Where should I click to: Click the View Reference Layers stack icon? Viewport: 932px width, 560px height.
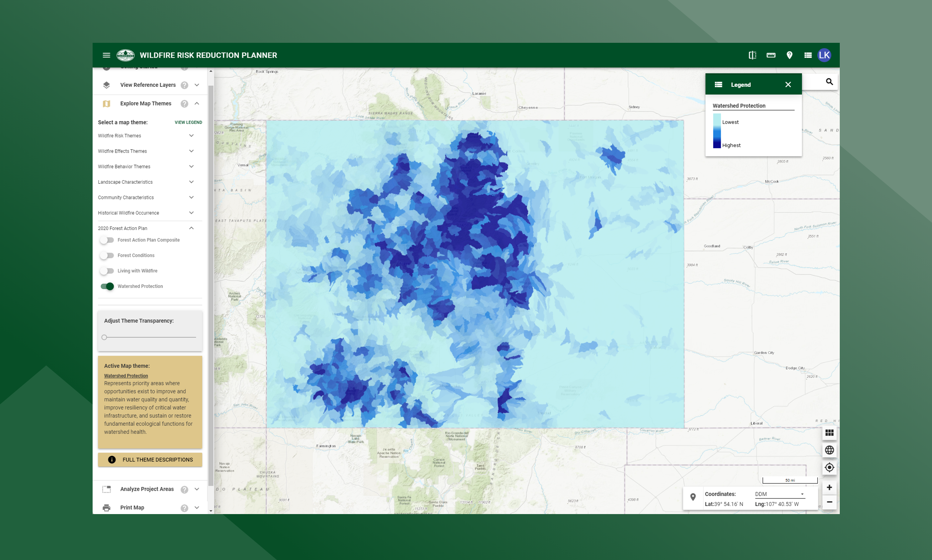point(106,85)
